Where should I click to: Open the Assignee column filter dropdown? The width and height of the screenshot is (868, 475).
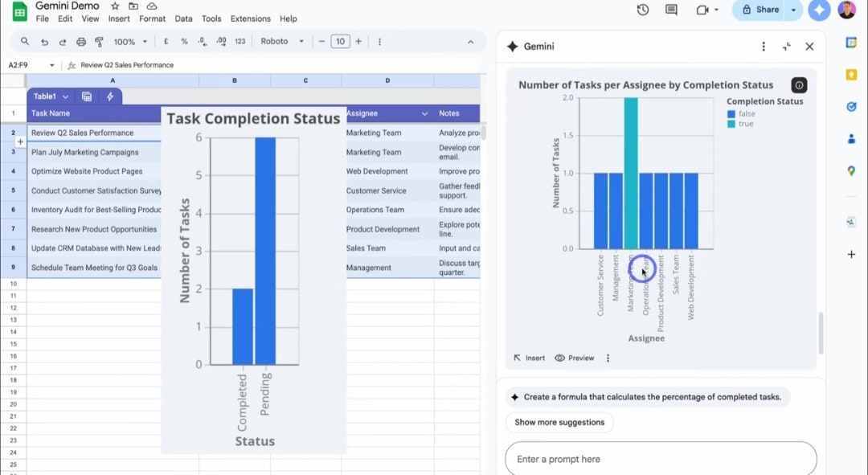pos(424,113)
